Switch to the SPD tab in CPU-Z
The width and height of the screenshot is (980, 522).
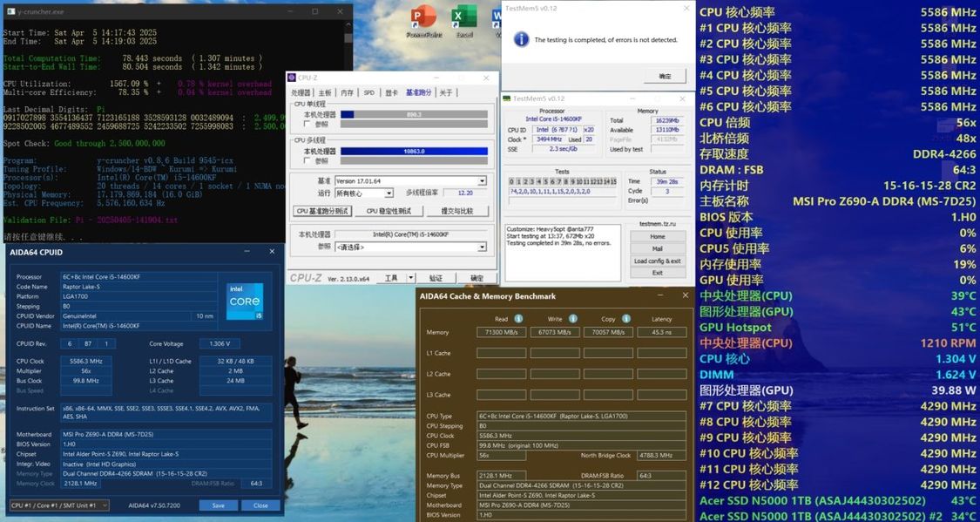(x=368, y=92)
